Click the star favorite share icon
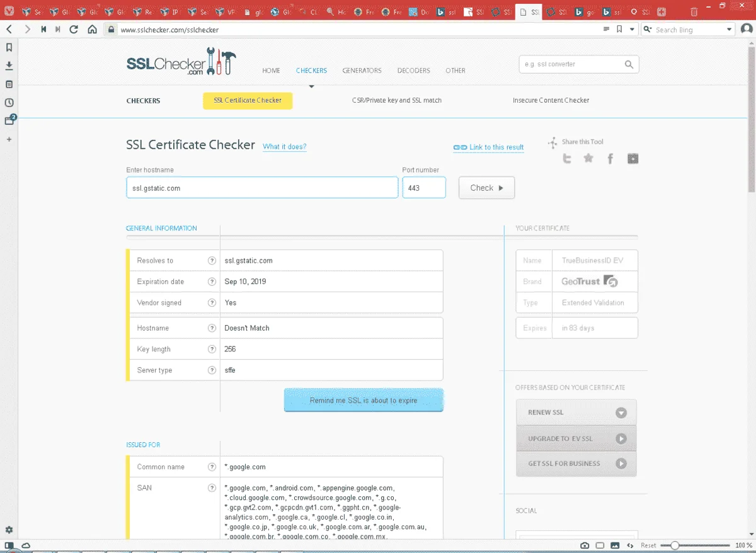 click(x=588, y=158)
